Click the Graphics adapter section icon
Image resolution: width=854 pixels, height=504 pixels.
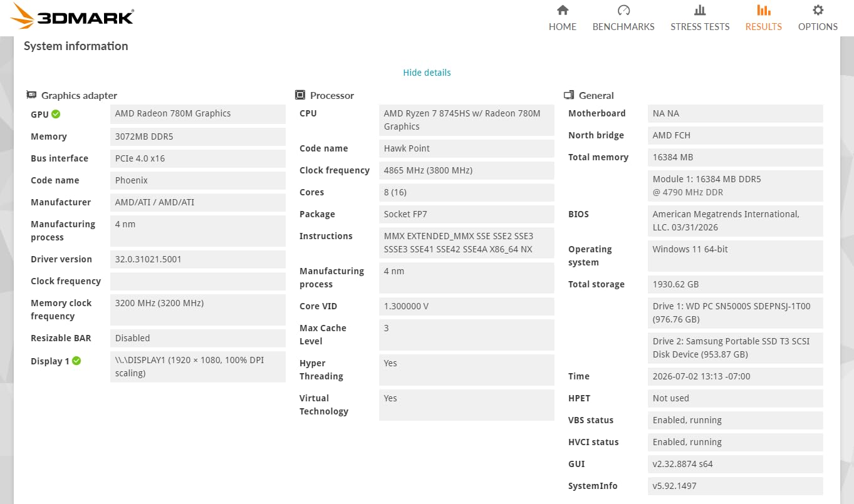tap(31, 95)
